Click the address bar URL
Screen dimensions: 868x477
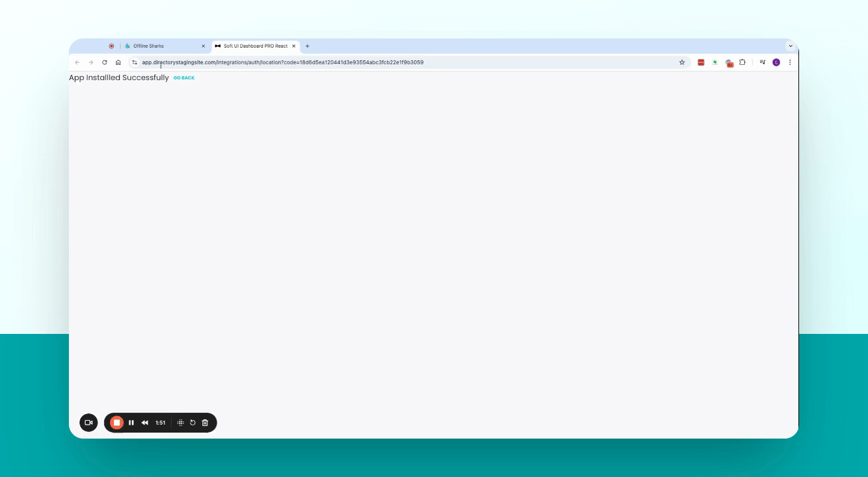tap(283, 62)
